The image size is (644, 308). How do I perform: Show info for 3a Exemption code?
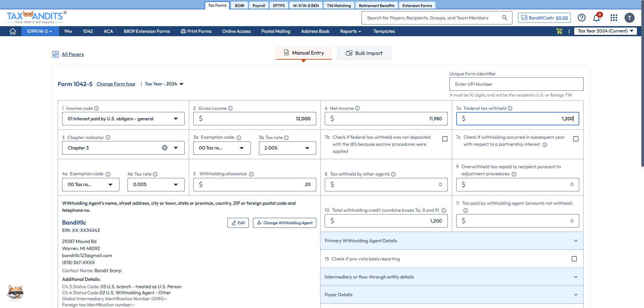tap(239, 138)
